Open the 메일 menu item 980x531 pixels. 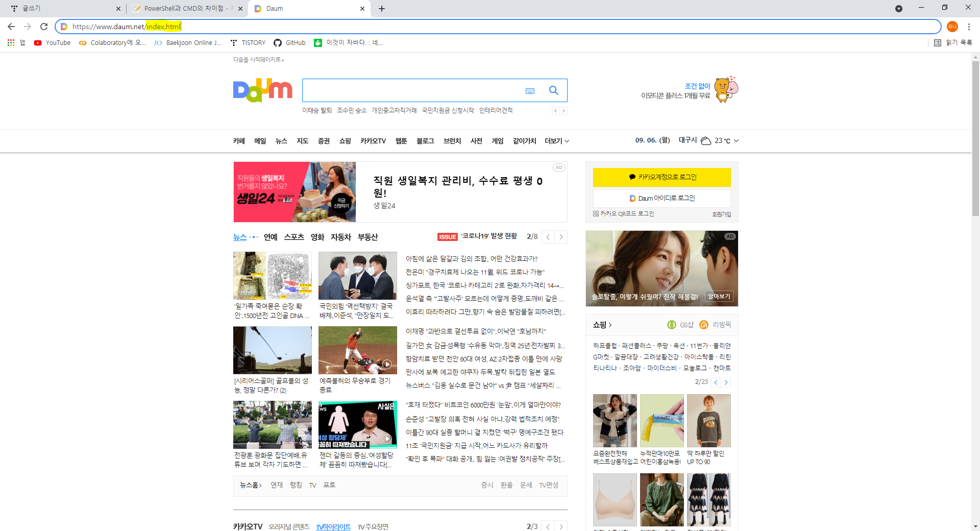[x=260, y=141]
